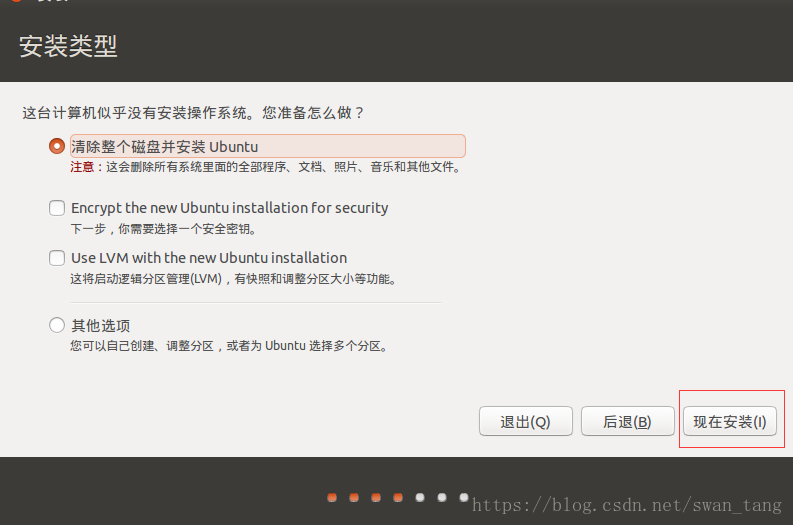
Task: Select the 其他选项 radio button
Action: 57,325
